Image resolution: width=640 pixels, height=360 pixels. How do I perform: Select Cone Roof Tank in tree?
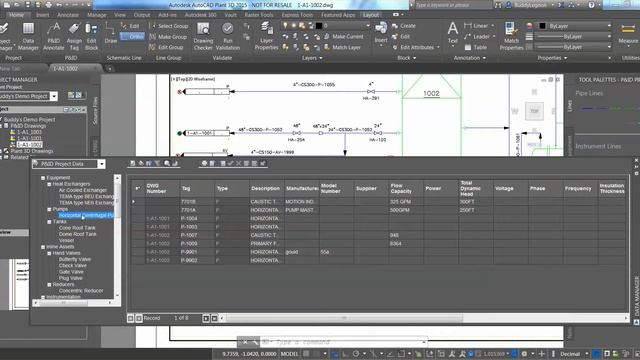[x=77, y=228]
